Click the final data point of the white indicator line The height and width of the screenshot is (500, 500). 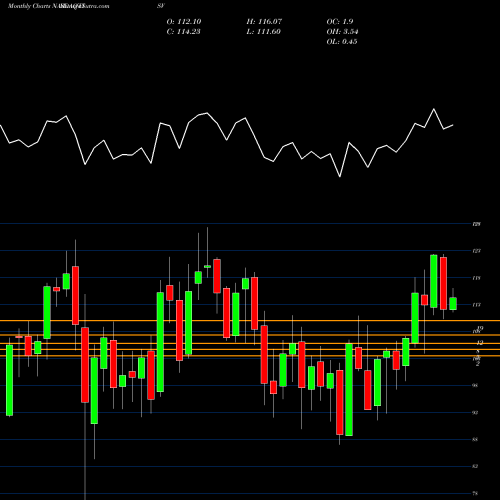coord(453,125)
